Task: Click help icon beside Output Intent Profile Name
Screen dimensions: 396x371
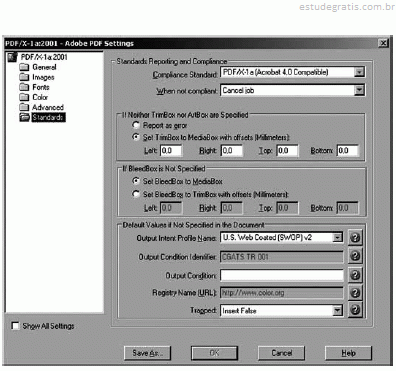Action: (x=355, y=238)
